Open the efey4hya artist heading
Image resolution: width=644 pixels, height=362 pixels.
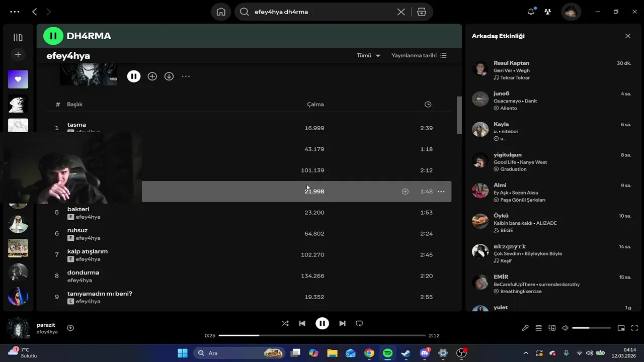(x=68, y=56)
